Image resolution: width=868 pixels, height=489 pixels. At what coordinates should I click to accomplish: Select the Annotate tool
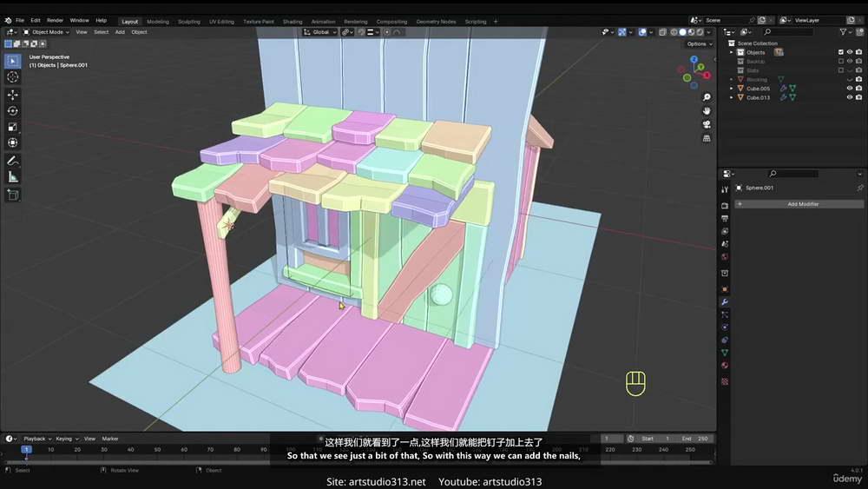tap(13, 161)
